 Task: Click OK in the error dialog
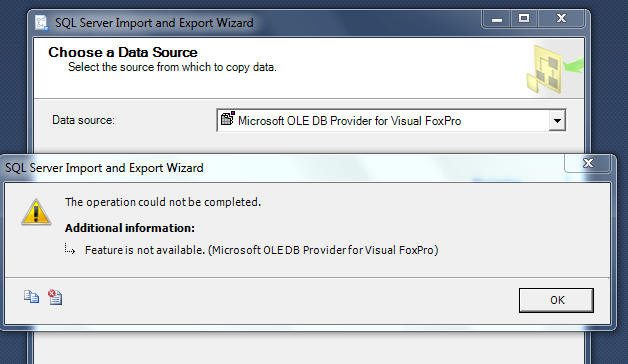(556, 300)
